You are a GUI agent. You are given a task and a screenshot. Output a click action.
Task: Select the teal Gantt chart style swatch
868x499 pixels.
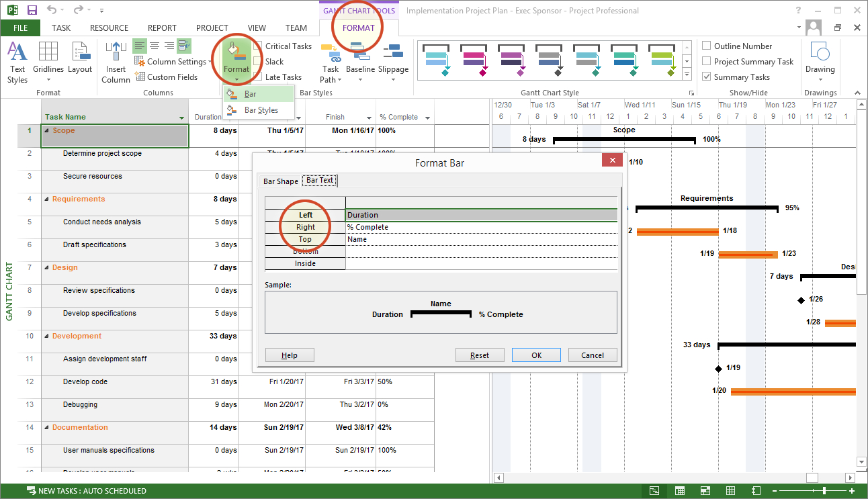point(624,61)
